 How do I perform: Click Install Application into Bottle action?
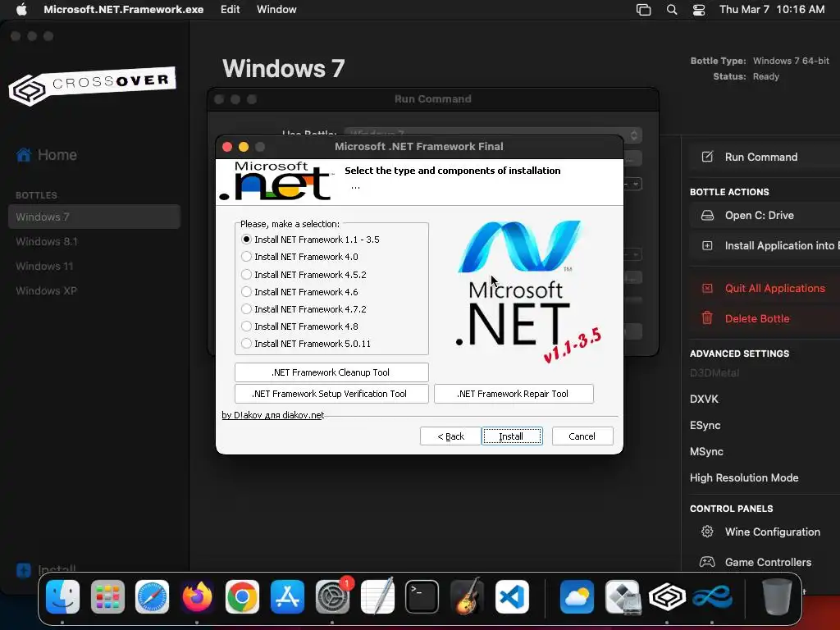765,246
